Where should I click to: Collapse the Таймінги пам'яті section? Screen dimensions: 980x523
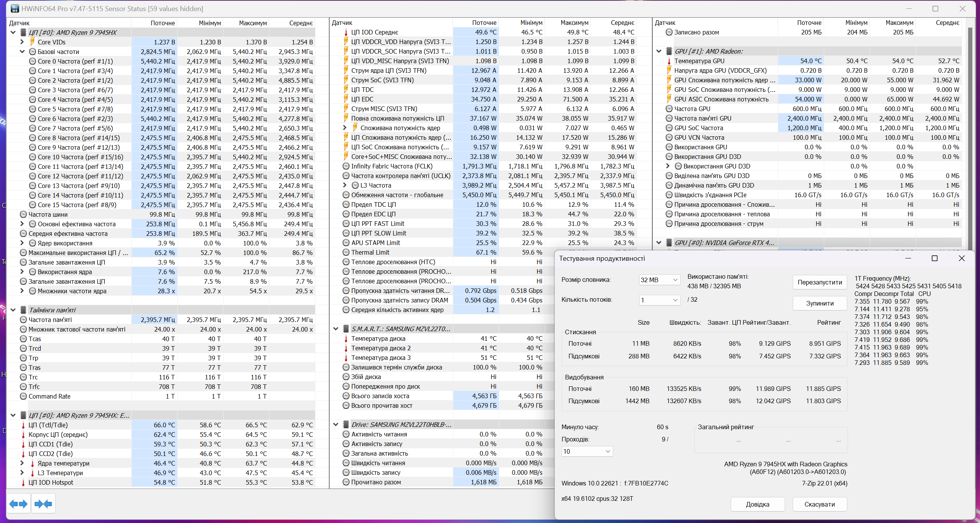pyautogui.click(x=13, y=310)
